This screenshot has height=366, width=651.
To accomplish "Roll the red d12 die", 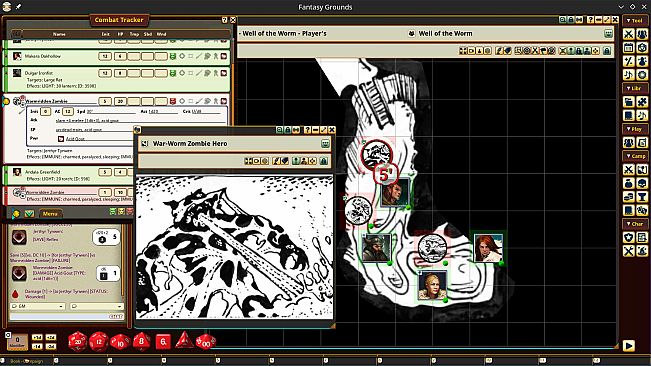I will (x=99, y=342).
